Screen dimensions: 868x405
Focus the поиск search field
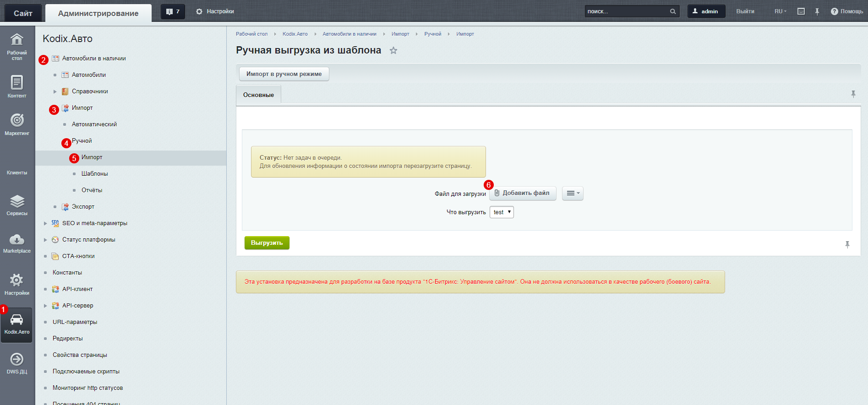coord(627,11)
